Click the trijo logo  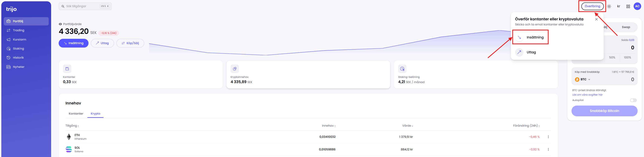click(12, 9)
